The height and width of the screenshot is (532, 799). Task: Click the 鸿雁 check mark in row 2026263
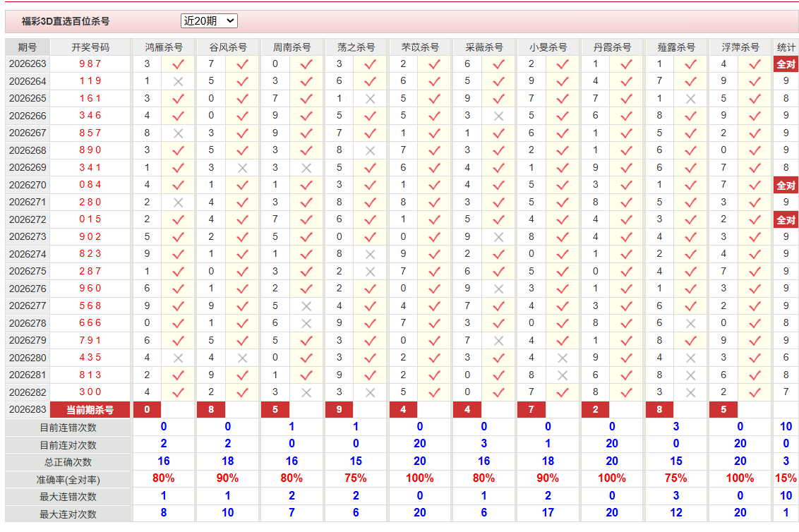pos(178,64)
